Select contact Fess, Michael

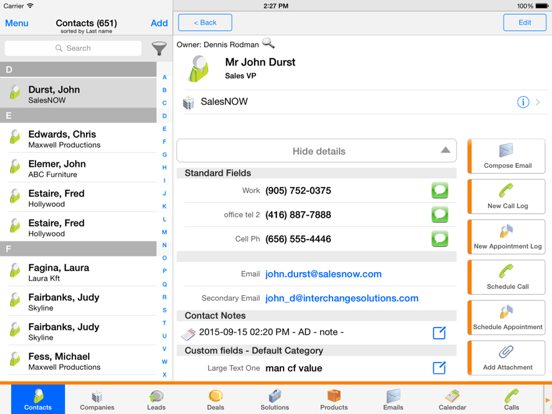click(78, 360)
